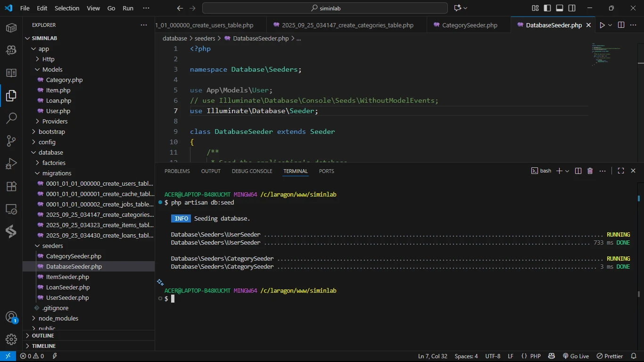The width and height of the screenshot is (644, 362).
Task: Click the terminal scrollbar marker
Action: coord(639,198)
